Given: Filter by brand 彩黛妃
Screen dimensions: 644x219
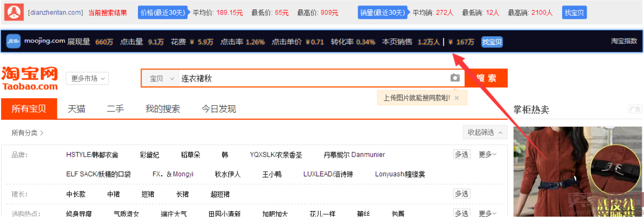Looking at the screenshot, I should coord(150,155).
